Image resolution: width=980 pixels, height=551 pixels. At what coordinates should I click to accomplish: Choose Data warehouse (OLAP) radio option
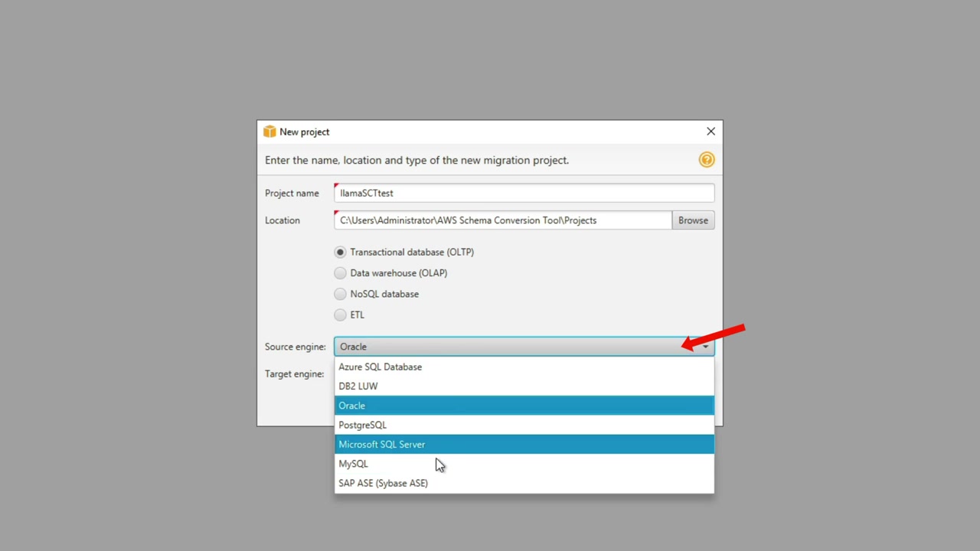point(340,272)
